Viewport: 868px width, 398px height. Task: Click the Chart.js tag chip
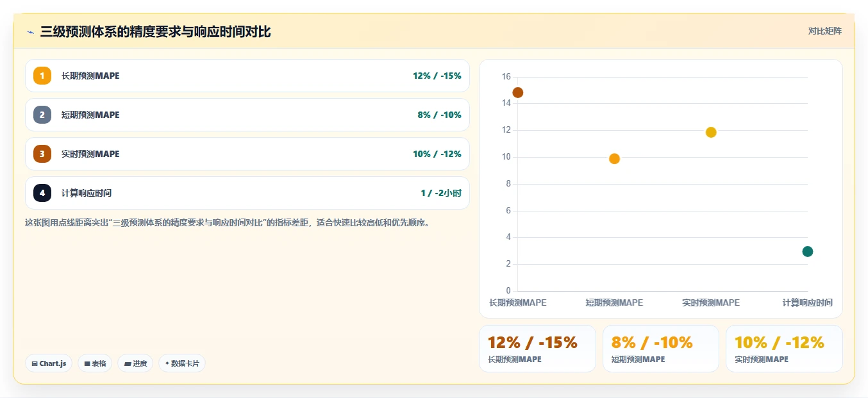click(x=49, y=363)
